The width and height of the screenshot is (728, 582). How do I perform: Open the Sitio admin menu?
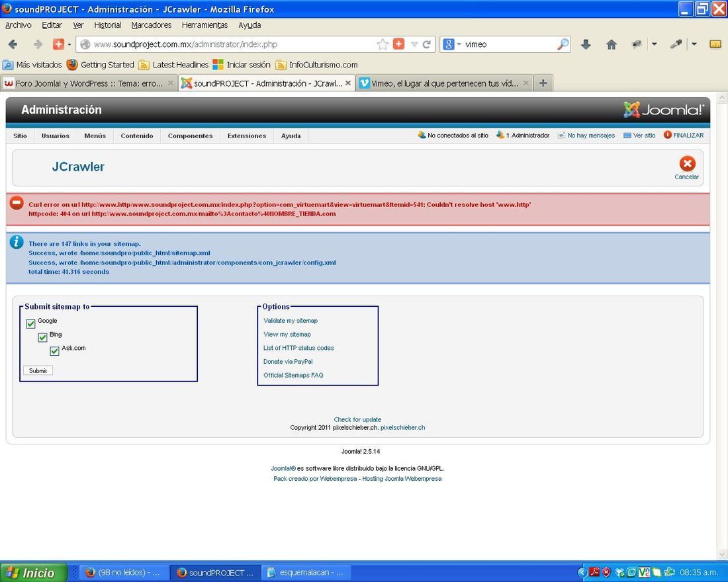20,136
